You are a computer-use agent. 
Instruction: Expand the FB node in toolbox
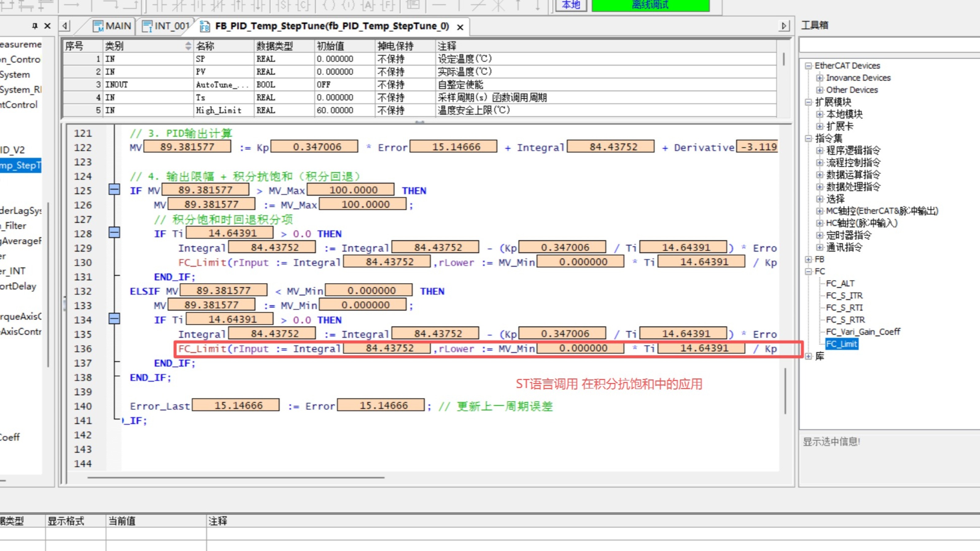coord(808,260)
